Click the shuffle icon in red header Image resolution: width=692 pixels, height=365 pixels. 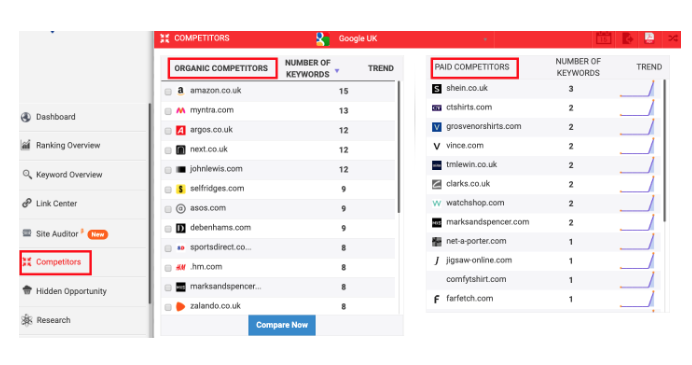coord(673,38)
